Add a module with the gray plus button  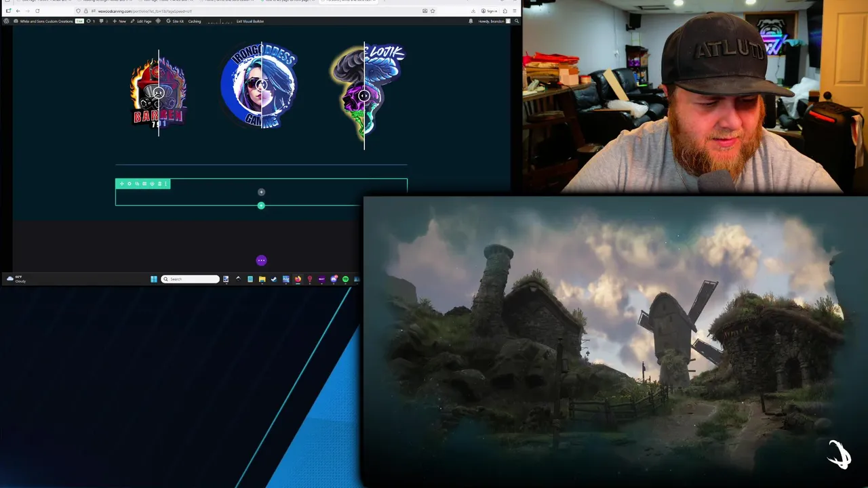(261, 192)
